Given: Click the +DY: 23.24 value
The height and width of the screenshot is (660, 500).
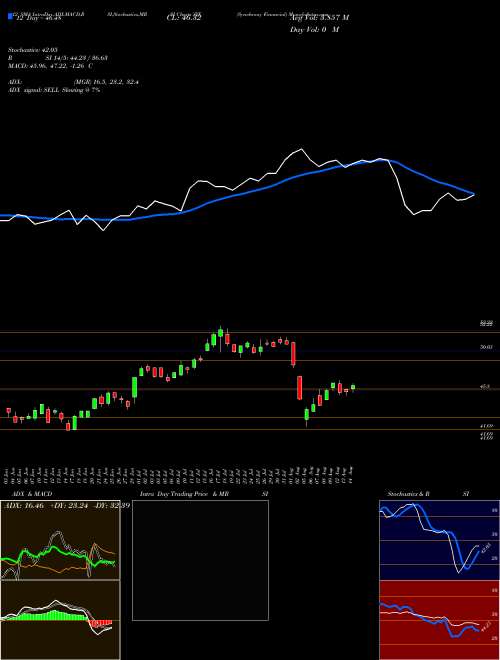Looking at the screenshot, I should [x=67, y=506].
